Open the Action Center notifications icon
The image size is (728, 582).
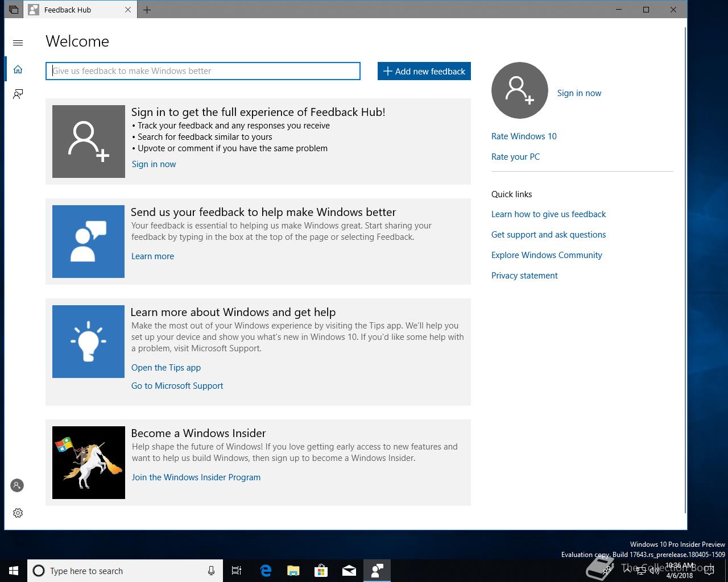coord(709,571)
